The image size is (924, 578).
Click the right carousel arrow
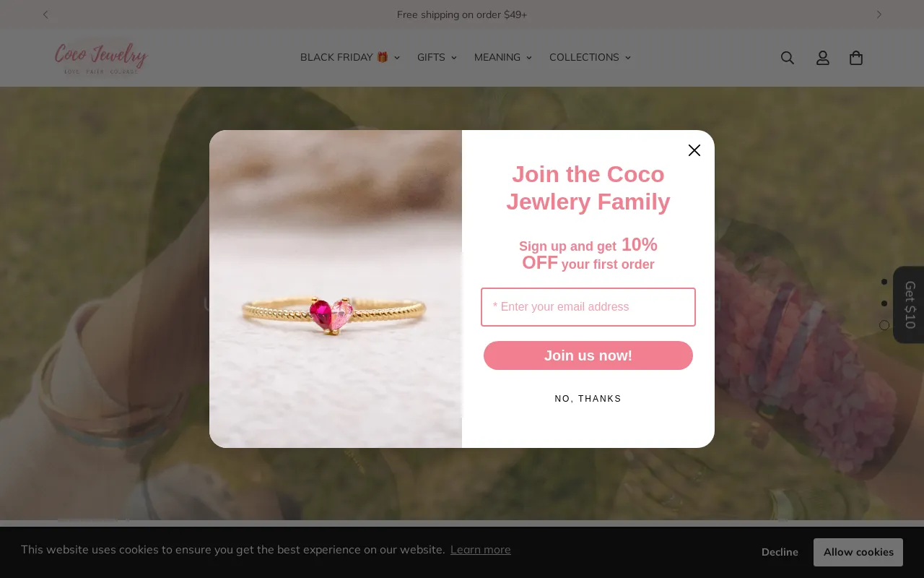coord(879,14)
